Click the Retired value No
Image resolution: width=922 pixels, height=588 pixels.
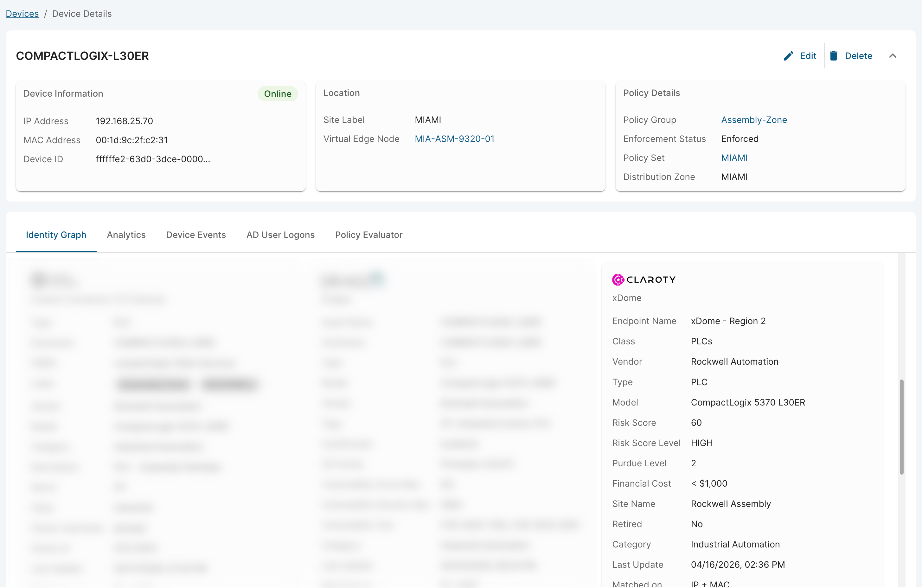(696, 524)
